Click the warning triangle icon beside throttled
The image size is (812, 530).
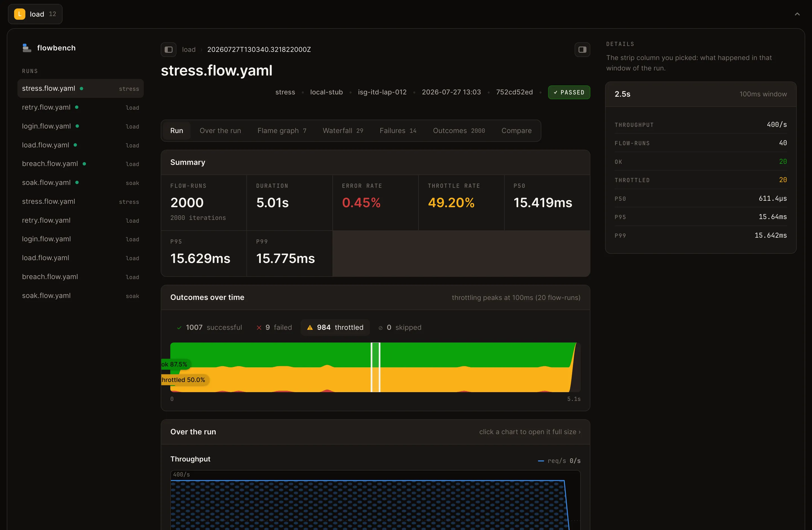tap(310, 328)
